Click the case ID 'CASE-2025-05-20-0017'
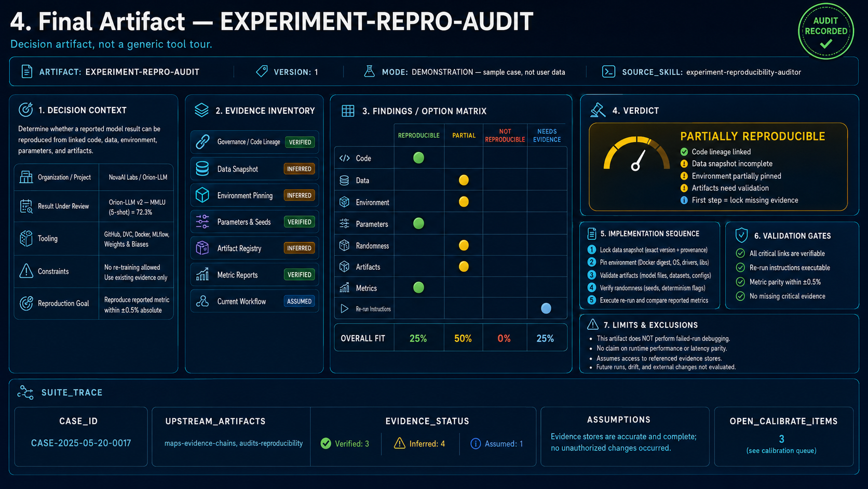The height and width of the screenshot is (489, 868). (x=81, y=443)
